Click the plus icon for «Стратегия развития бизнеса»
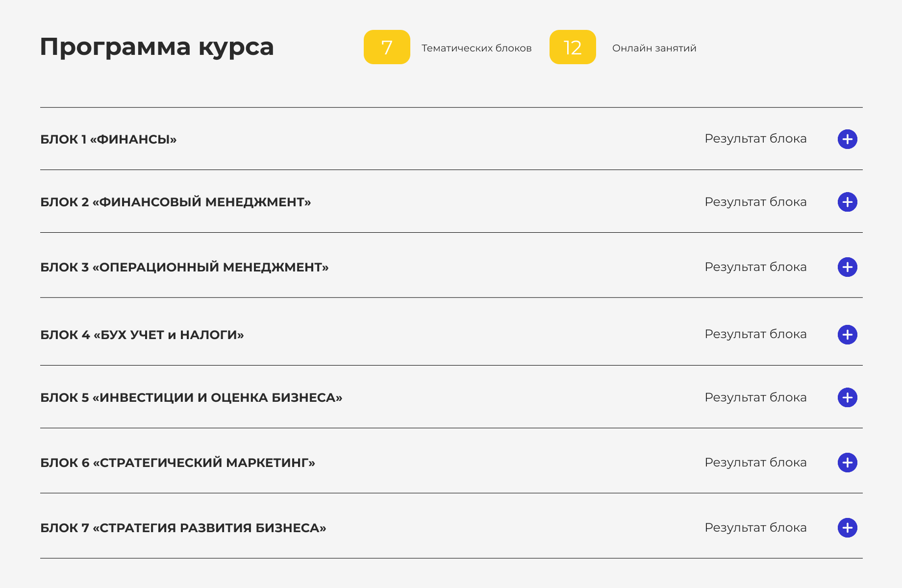902x588 pixels. 847,528
